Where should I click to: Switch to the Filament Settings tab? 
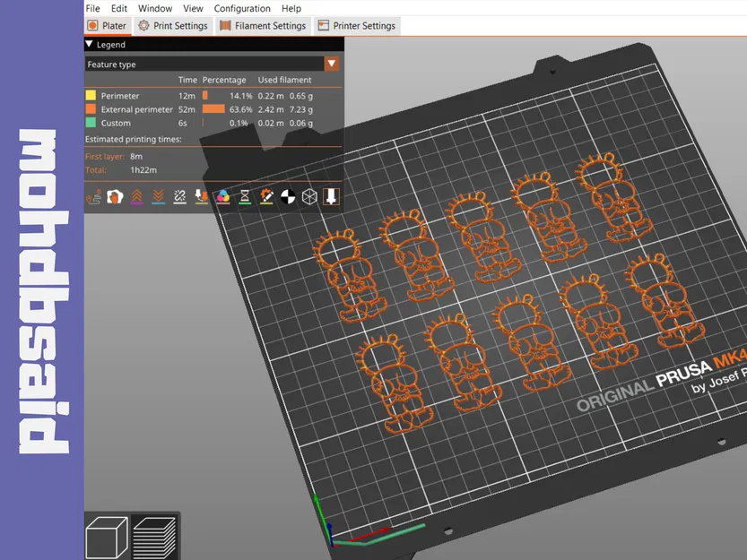pyautogui.click(x=263, y=26)
